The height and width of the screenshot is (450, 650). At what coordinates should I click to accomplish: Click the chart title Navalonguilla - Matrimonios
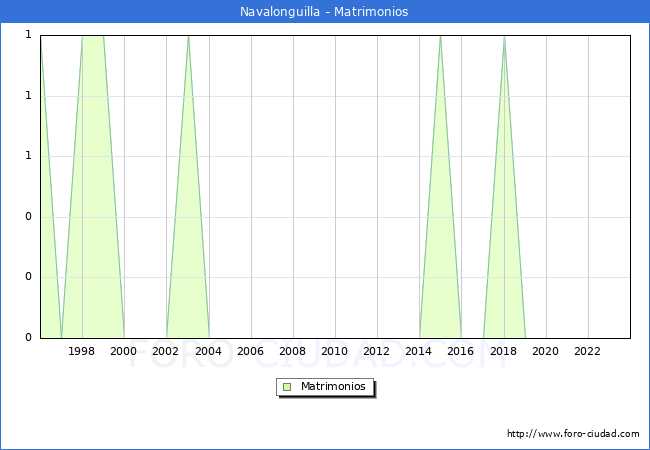324,12
